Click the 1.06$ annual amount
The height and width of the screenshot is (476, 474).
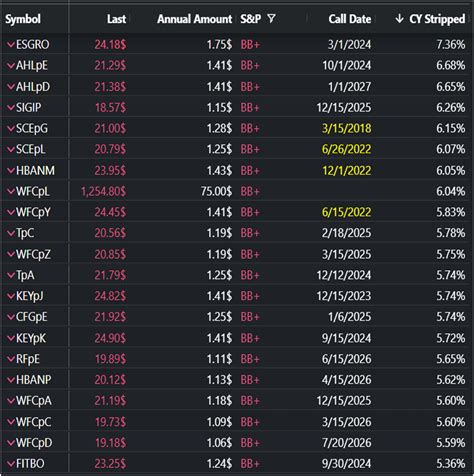coord(219,443)
